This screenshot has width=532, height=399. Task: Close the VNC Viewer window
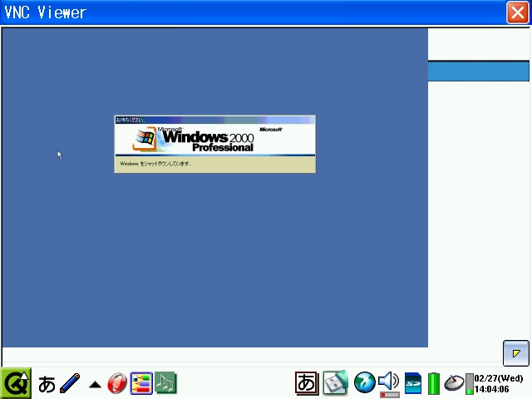[x=517, y=13]
